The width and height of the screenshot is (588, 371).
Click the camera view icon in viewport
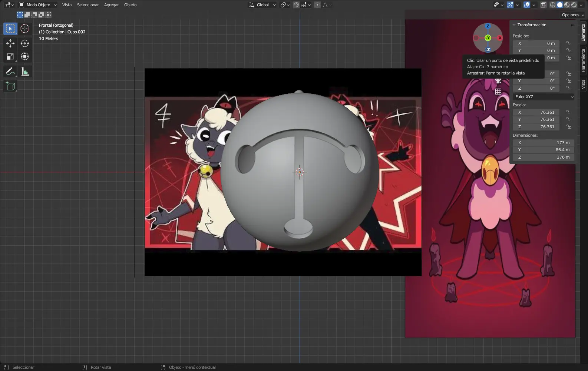tap(498, 81)
